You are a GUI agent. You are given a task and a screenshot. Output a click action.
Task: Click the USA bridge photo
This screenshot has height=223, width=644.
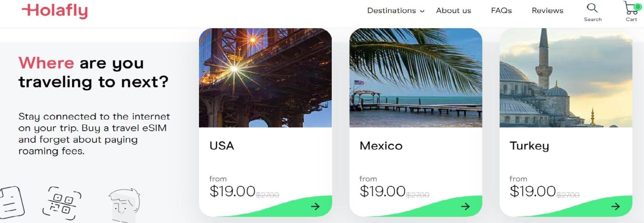[265, 78]
